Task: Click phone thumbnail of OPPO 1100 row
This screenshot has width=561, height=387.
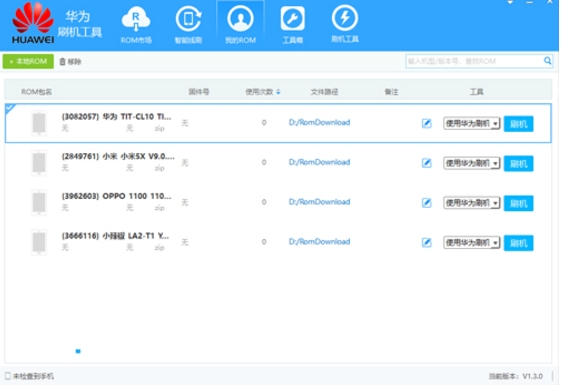Action: tap(39, 202)
